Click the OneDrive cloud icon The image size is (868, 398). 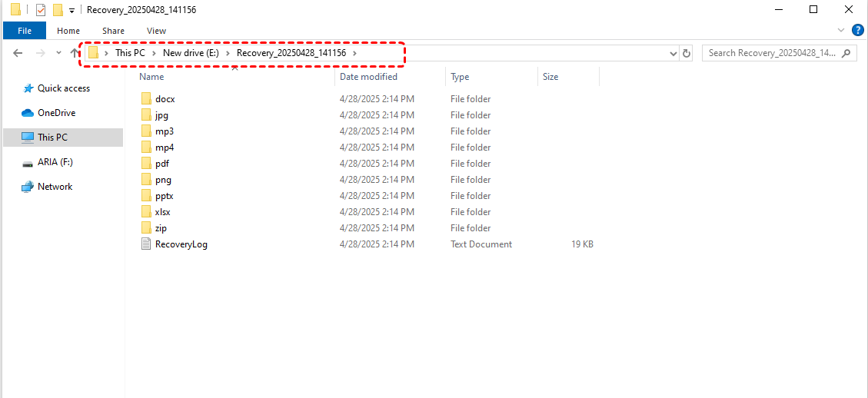28,113
